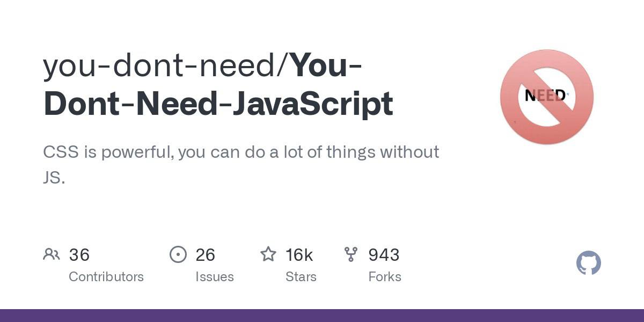The height and width of the screenshot is (322, 644).
Task: Select the 'Contributors' label
Action: tap(106, 277)
